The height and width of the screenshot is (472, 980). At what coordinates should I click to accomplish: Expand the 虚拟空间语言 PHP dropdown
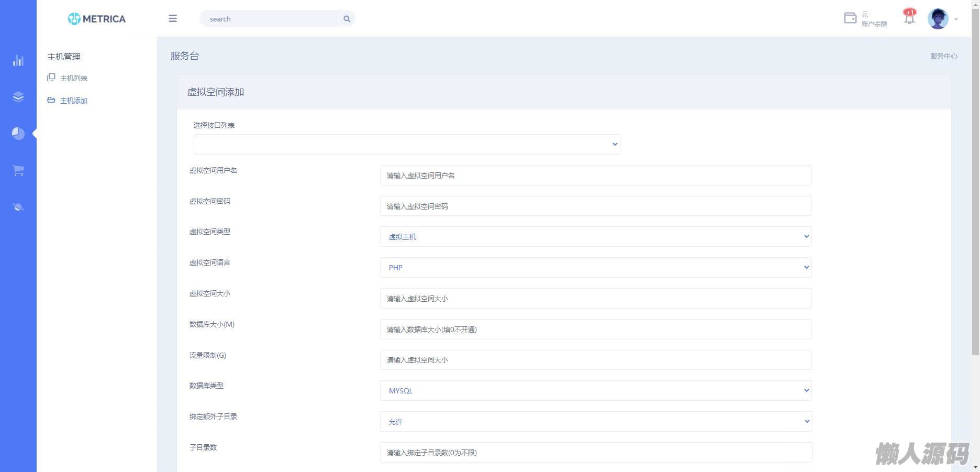click(x=595, y=268)
